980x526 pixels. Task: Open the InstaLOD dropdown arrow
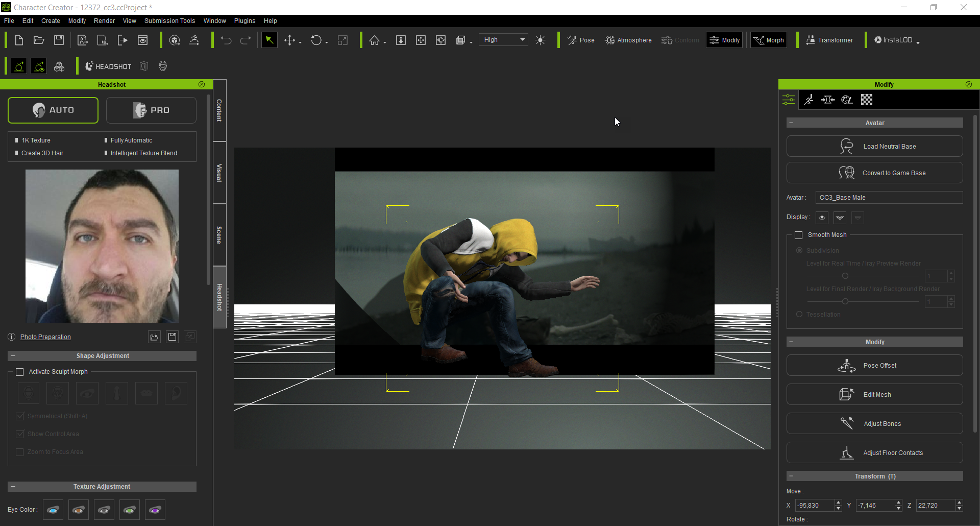click(918, 42)
